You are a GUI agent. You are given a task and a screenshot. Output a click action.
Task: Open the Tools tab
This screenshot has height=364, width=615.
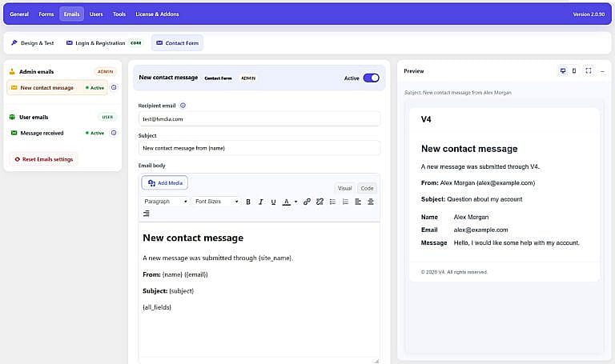pos(119,14)
